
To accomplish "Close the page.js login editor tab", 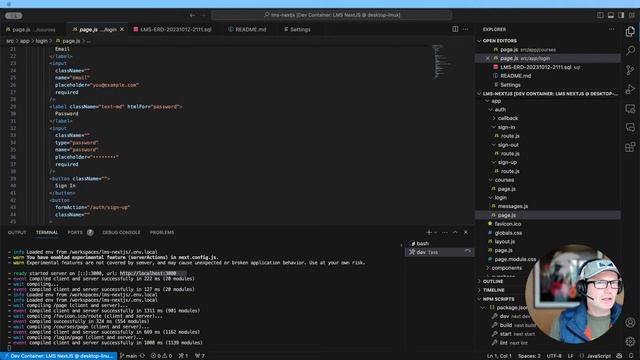I will tap(122, 29).
